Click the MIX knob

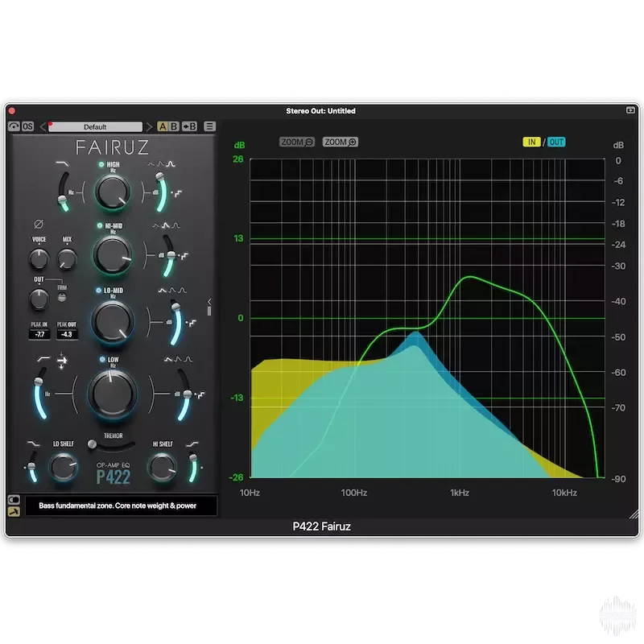coord(67,259)
